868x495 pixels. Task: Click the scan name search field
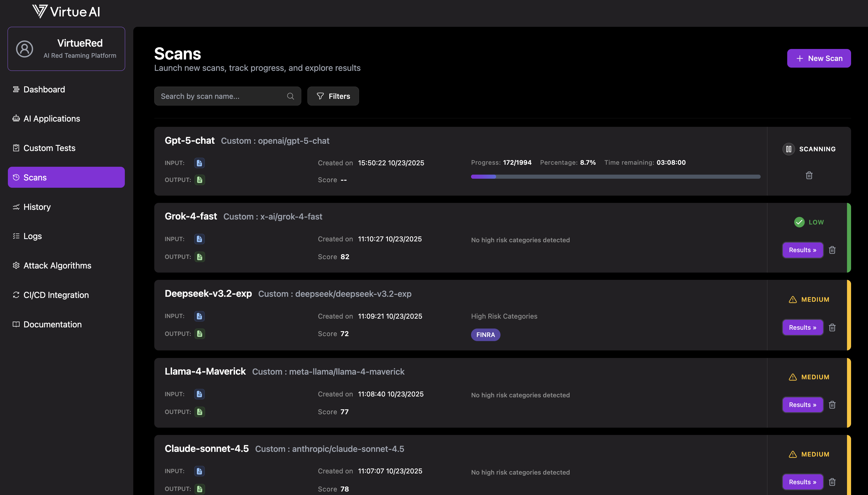point(221,96)
